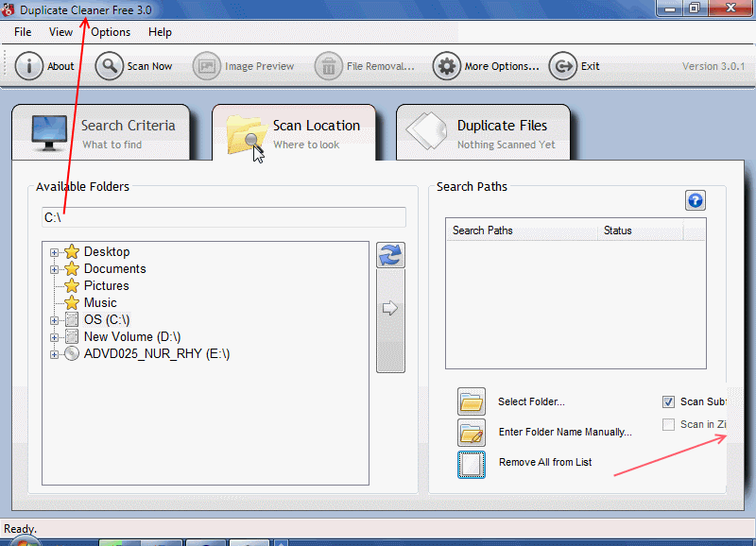
Task: Open the About info icon
Action: click(x=29, y=66)
